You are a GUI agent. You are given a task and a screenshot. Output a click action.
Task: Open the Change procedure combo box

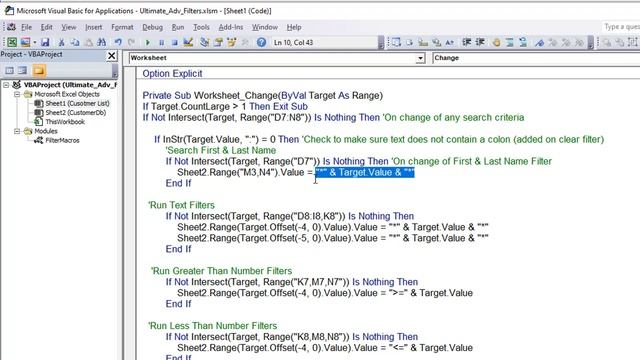[x=536, y=58]
